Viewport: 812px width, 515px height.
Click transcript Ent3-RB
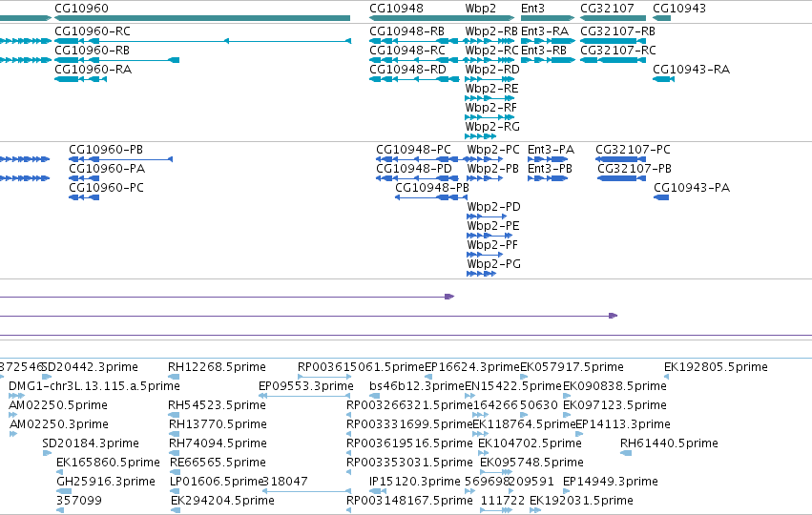[543, 51]
